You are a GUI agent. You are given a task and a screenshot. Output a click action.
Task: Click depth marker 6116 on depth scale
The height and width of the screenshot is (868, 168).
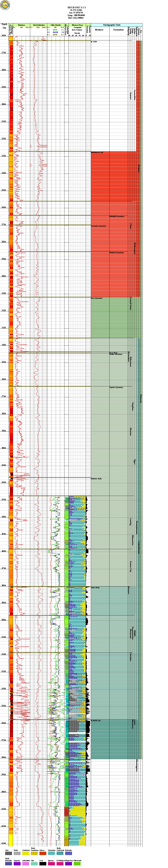click(x=4, y=809)
